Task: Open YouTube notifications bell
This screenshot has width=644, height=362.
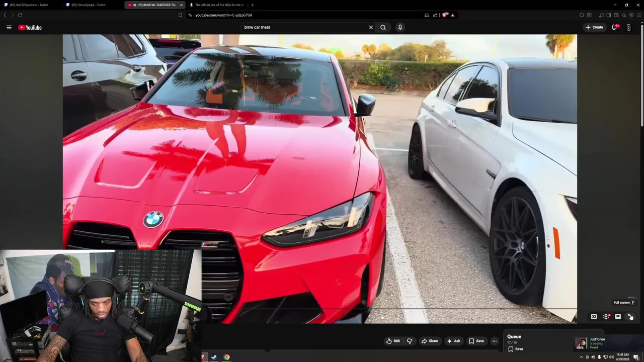Action: pos(614,28)
